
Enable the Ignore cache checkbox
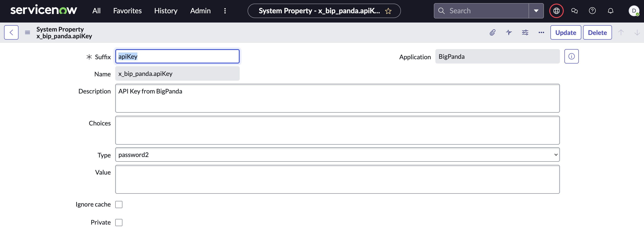pos(119,204)
